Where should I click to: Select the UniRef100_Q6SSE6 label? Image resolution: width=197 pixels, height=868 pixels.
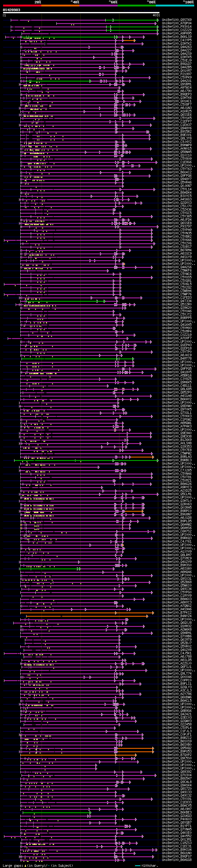click(177, 115)
